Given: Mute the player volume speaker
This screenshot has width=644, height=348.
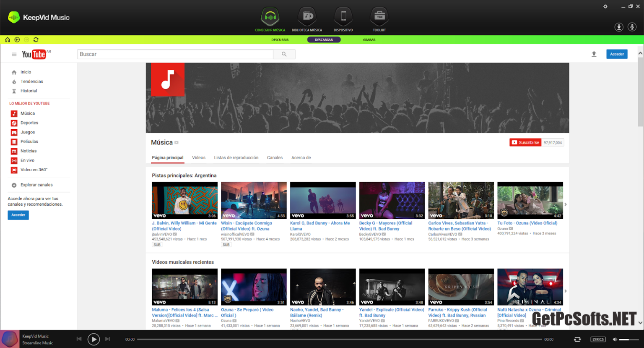Looking at the screenshot, I should pyautogui.click(x=615, y=339).
